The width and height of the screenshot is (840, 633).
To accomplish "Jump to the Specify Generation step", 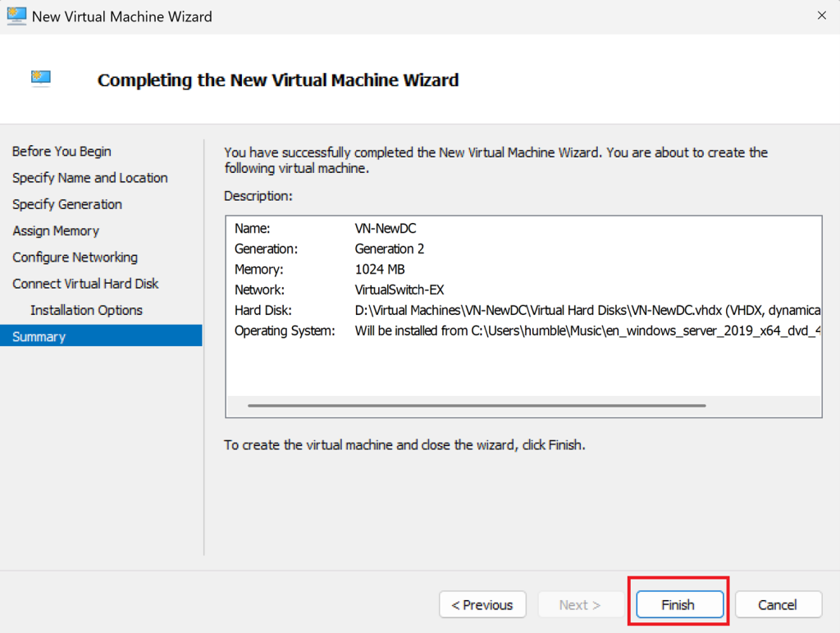I will pos(67,204).
